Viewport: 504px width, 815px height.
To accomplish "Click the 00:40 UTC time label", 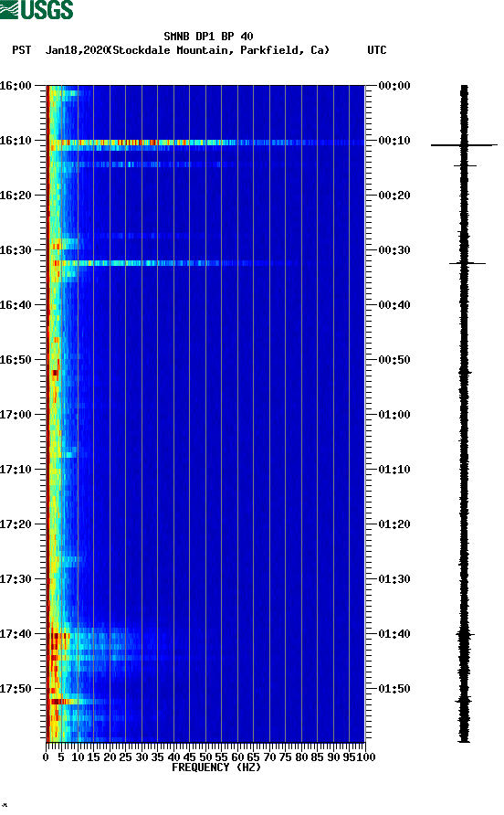I will (x=394, y=305).
